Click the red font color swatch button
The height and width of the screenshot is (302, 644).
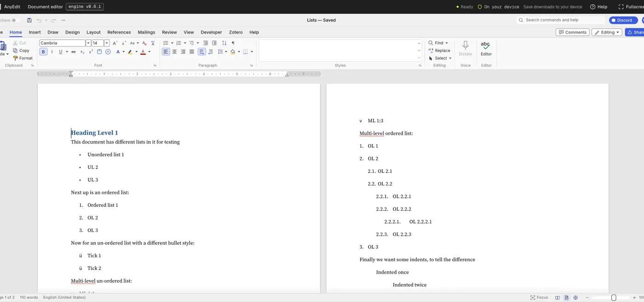(x=143, y=52)
